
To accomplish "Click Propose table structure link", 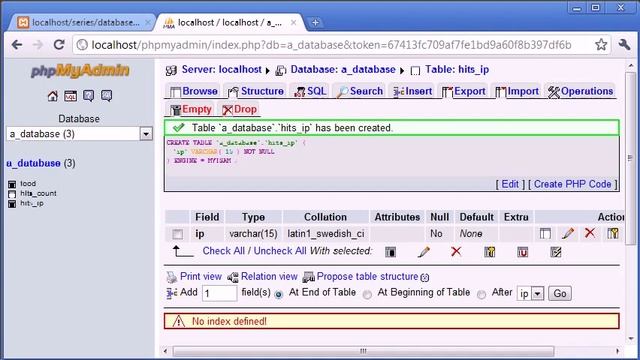I will [x=367, y=276].
